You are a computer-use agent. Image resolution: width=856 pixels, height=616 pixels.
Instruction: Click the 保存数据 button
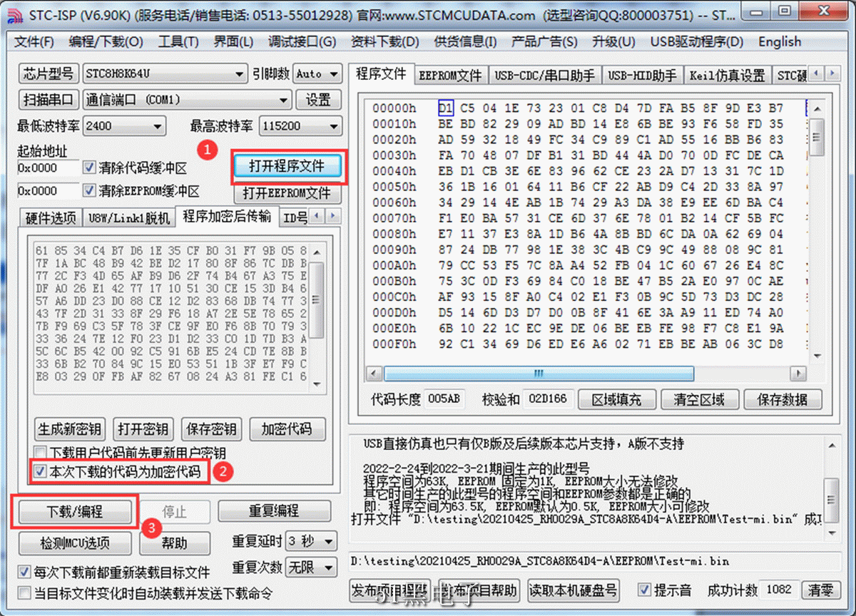click(x=782, y=399)
